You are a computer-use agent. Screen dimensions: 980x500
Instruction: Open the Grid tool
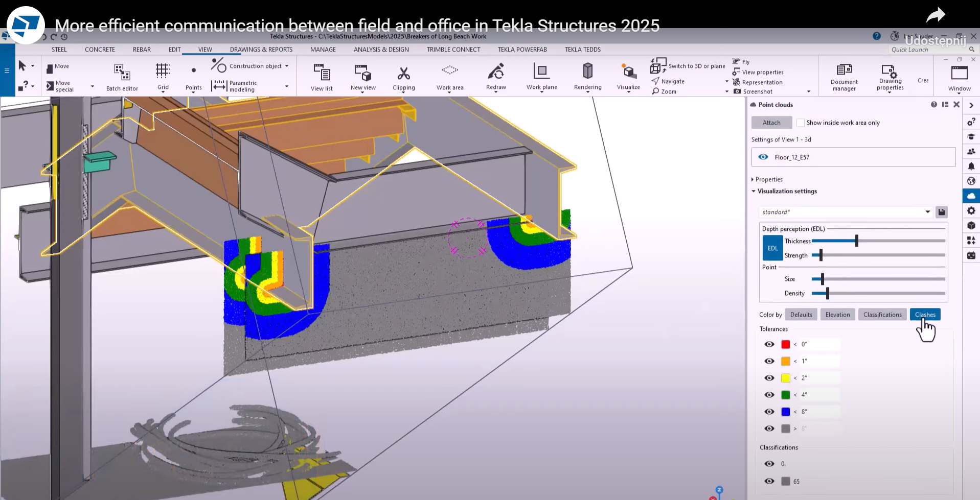click(163, 77)
